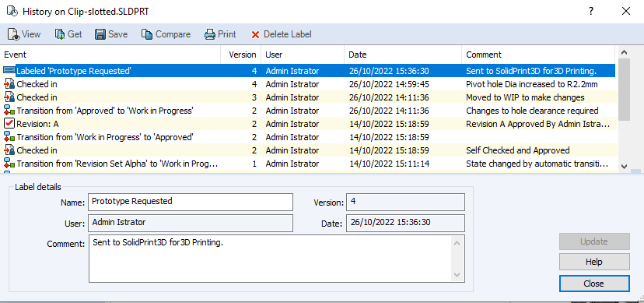Click the Delete Label red X
Screen dimensions: 644x303
point(255,34)
